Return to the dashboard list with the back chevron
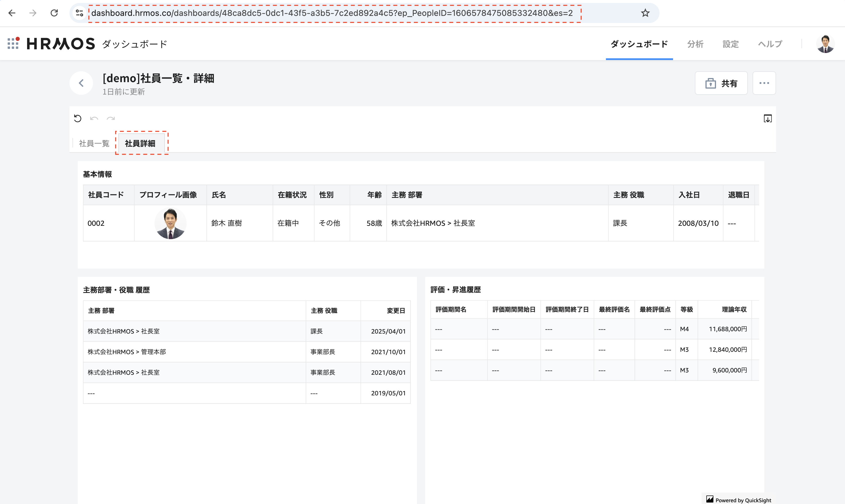 pos(81,83)
